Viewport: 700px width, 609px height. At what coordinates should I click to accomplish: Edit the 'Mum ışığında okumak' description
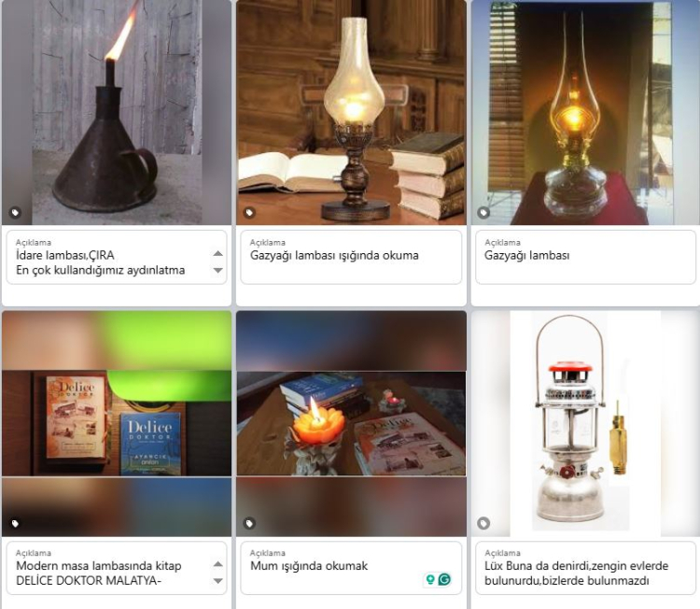click(x=351, y=568)
